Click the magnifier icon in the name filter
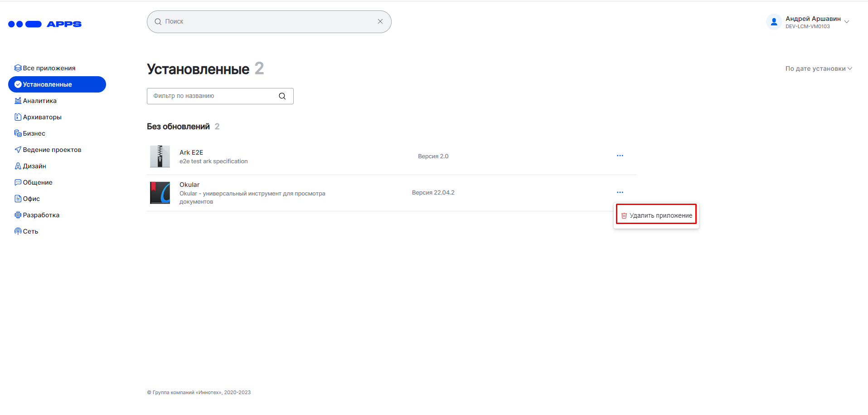The width and height of the screenshot is (868, 415). (x=282, y=96)
